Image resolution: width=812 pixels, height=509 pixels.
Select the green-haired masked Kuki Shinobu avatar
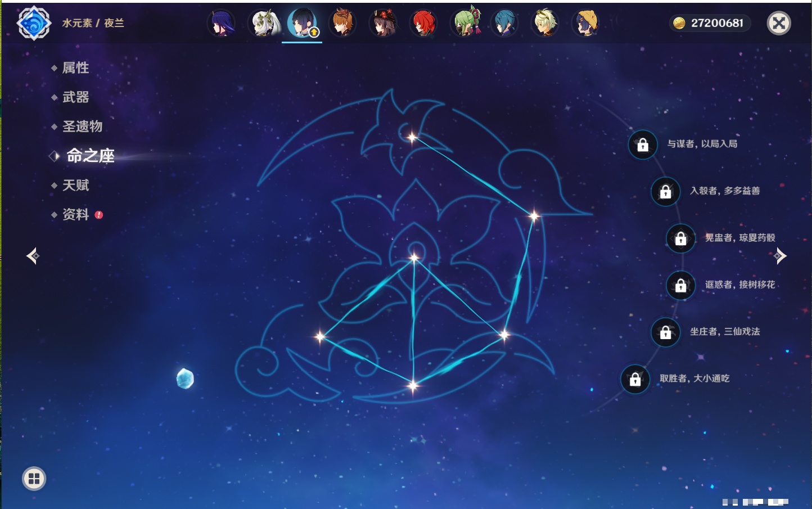point(466,24)
